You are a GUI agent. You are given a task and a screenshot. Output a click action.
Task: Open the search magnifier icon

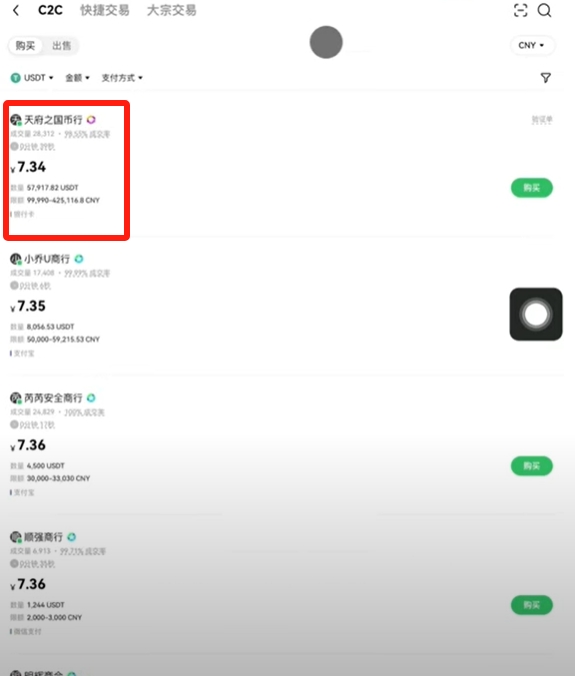point(544,10)
